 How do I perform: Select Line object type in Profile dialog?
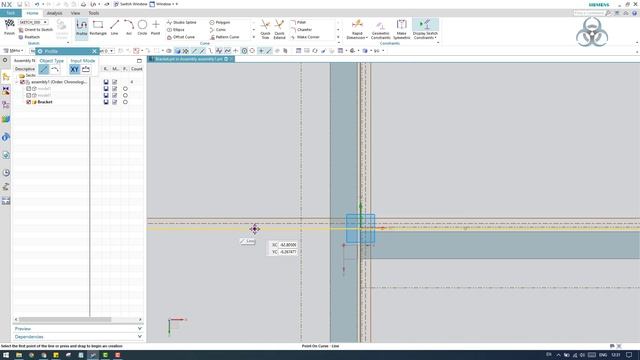click(44, 69)
